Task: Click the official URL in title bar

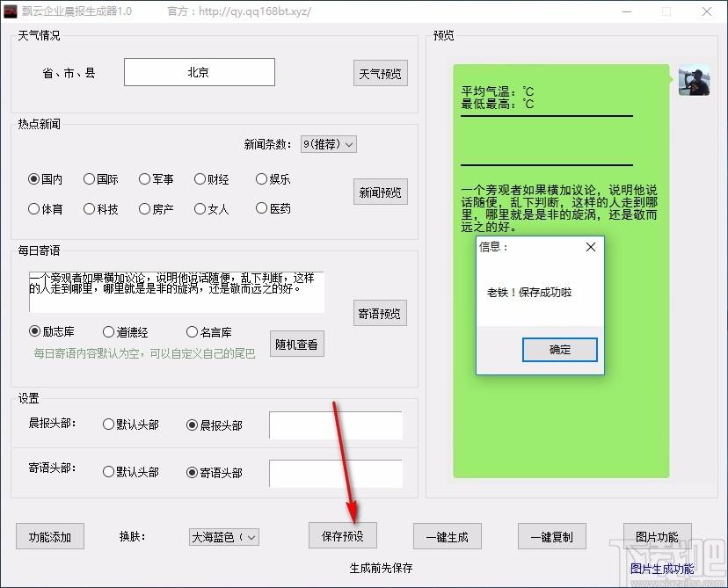Action: (x=254, y=11)
